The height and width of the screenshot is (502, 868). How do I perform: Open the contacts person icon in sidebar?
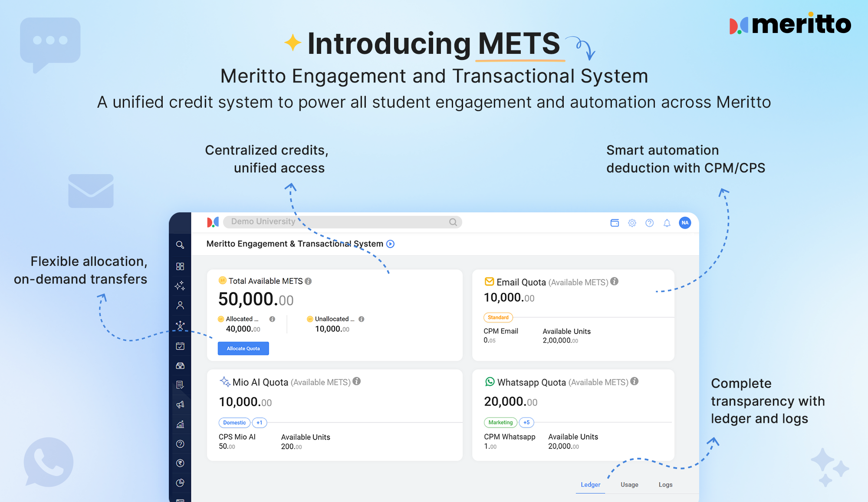point(181,305)
